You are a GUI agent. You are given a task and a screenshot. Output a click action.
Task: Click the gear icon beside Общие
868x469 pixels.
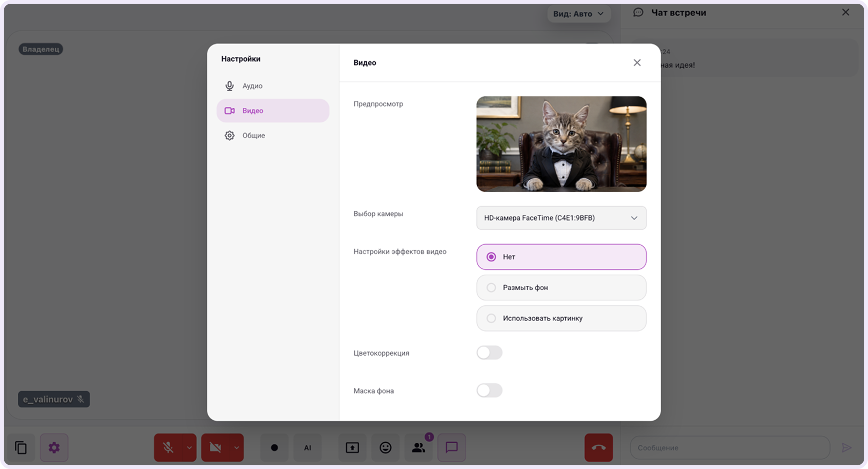pos(230,135)
